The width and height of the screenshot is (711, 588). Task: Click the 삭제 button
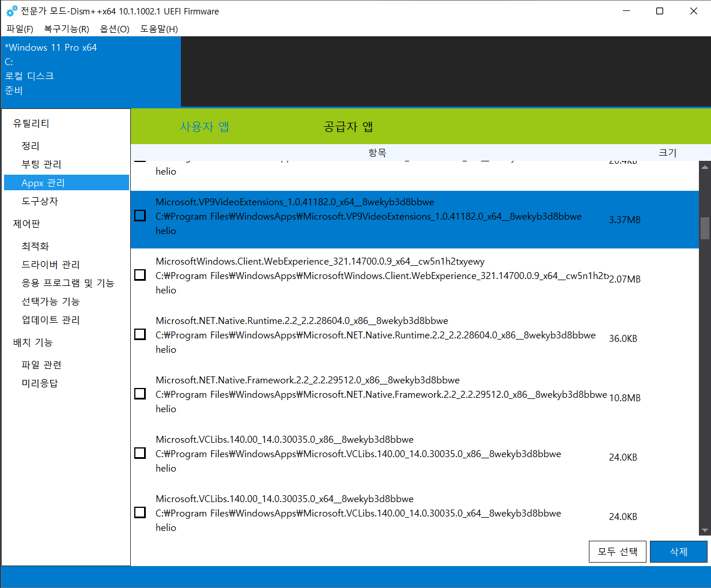pyautogui.click(x=679, y=552)
